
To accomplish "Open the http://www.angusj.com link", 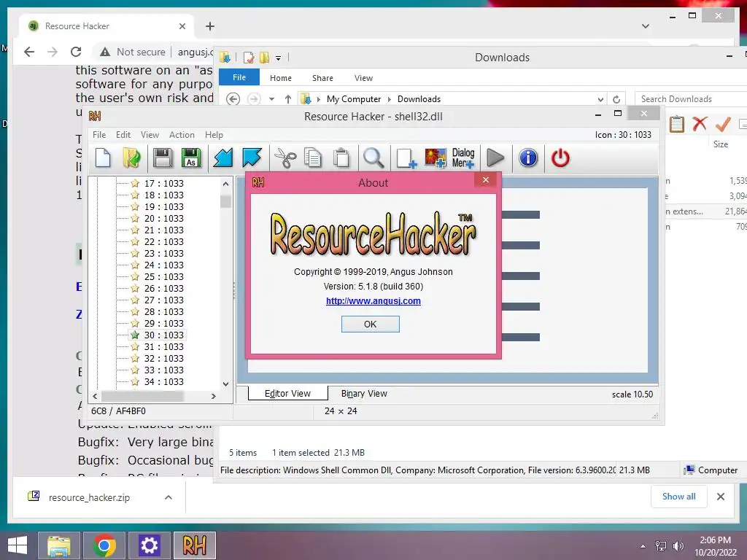I will 373,301.
